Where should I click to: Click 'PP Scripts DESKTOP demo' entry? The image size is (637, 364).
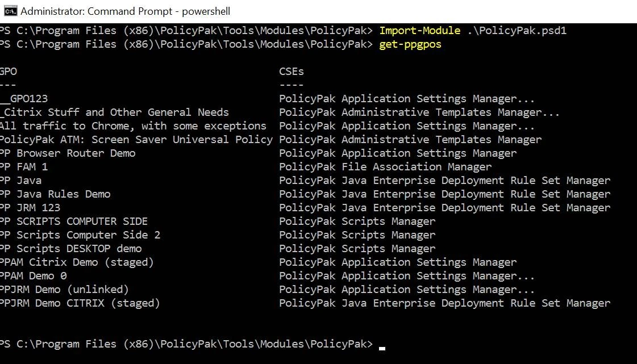[x=70, y=248]
